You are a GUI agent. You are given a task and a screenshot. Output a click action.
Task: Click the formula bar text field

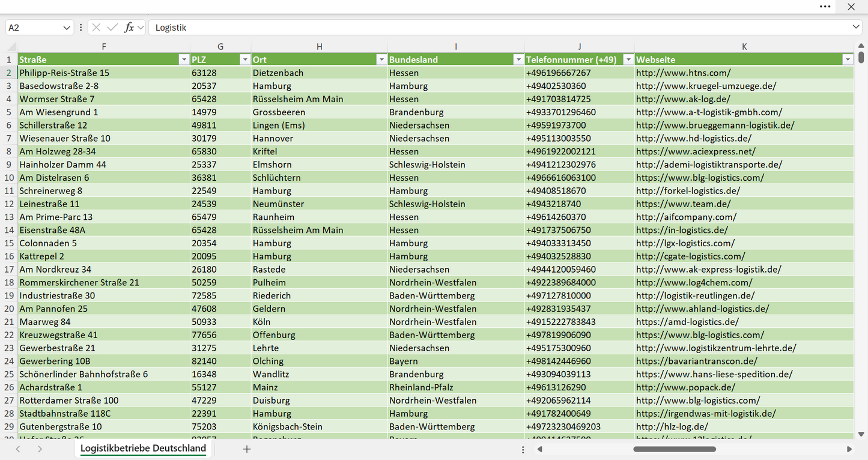click(x=501, y=28)
